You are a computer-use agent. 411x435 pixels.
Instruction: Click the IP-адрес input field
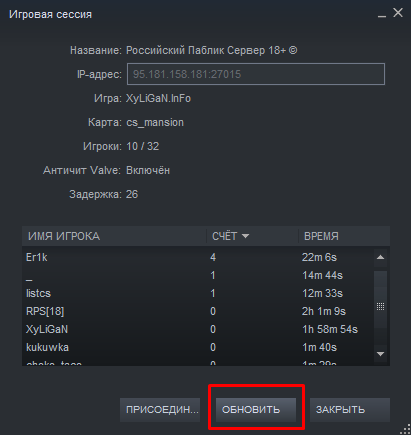click(x=256, y=74)
